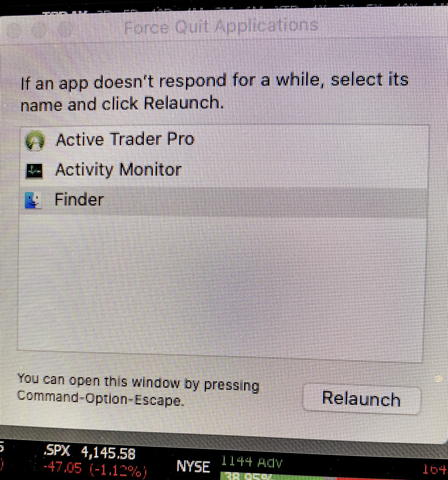Click the Activity Monitor app icon

[x=34, y=170]
